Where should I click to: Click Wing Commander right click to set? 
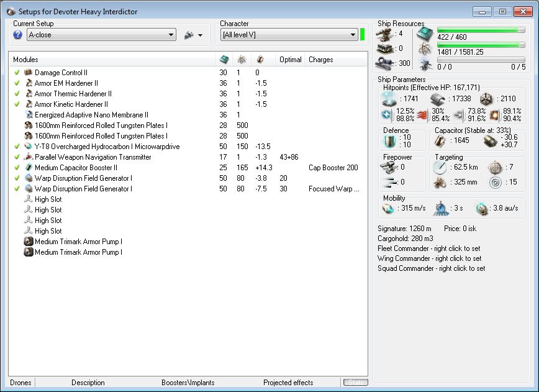pyautogui.click(x=429, y=258)
